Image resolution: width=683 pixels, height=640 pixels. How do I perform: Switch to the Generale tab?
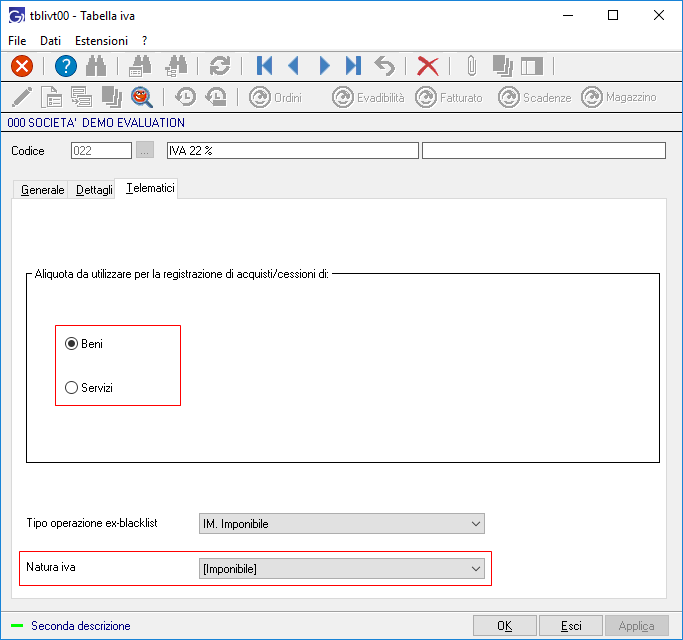42,190
